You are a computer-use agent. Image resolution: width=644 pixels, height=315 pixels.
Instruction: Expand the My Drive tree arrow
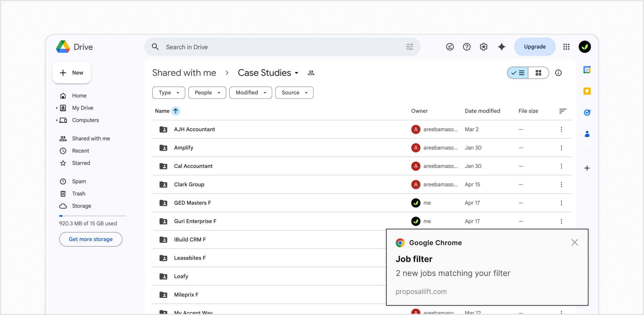coord(57,108)
